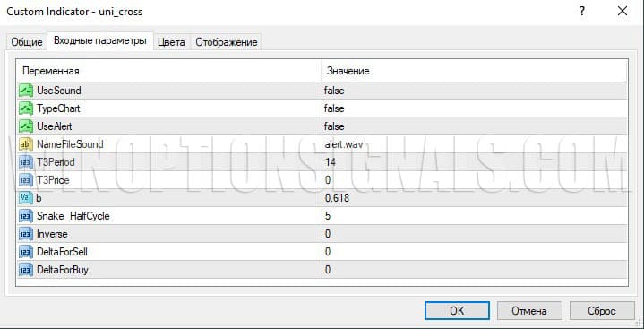Open the Общие tab
Image resolution: width=644 pixels, height=329 pixels.
(x=27, y=42)
